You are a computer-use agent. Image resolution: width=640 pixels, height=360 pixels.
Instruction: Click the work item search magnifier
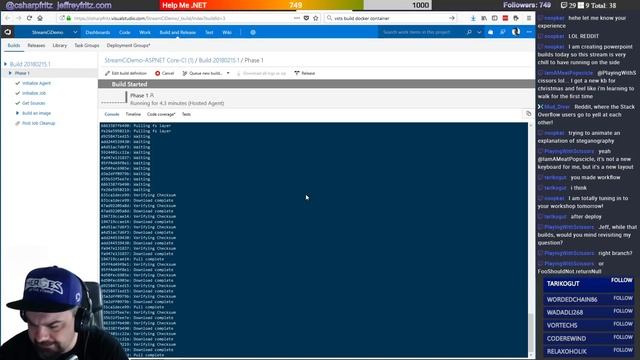click(x=469, y=32)
